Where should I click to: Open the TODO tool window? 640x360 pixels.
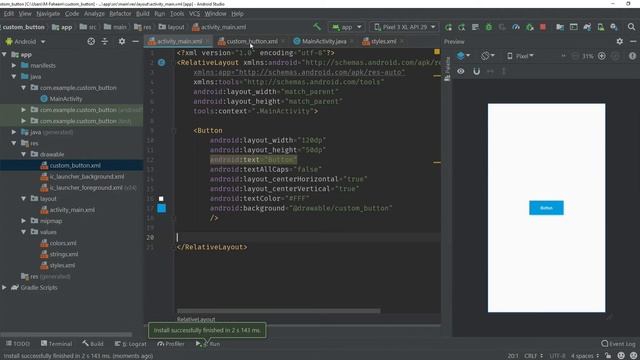pyautogui.click(x=18, y=344)
